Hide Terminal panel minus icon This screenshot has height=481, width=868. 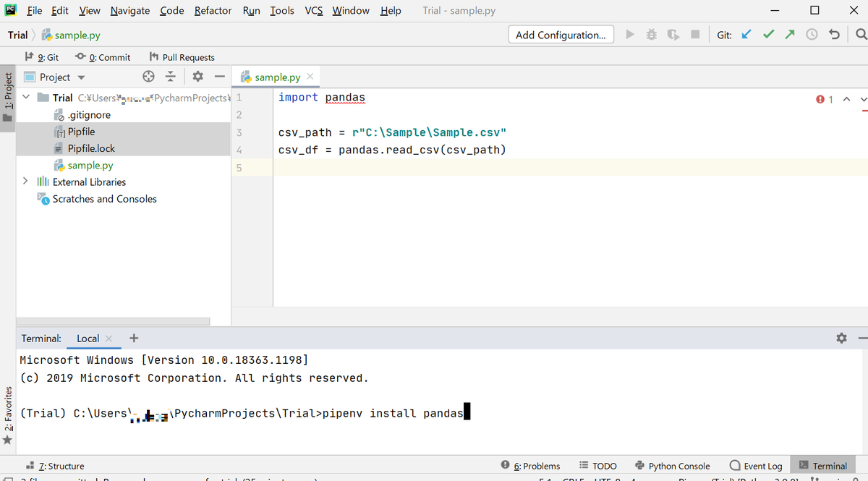862,338
